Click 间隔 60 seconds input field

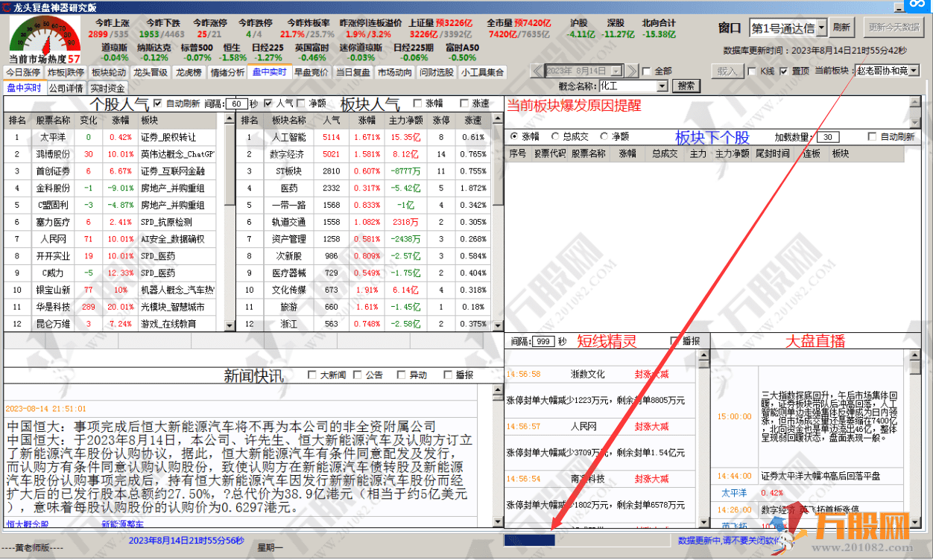point(236,104)
